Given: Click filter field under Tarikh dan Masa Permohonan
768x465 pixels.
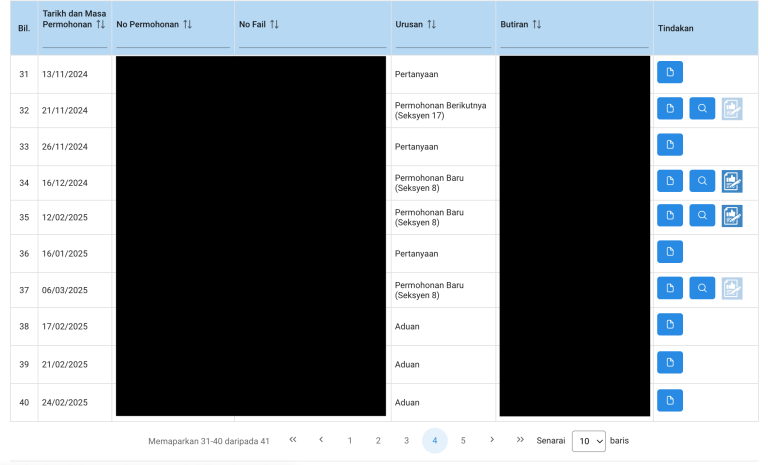Looking at the screenshot, I should [74, 40].
